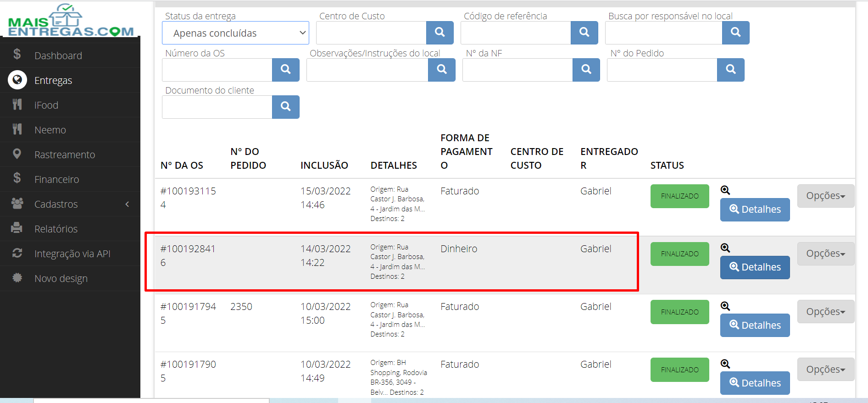Open the Status da entrega dropdown
The height and width of the screenshot is (403, 868).
tap(235, 33)
